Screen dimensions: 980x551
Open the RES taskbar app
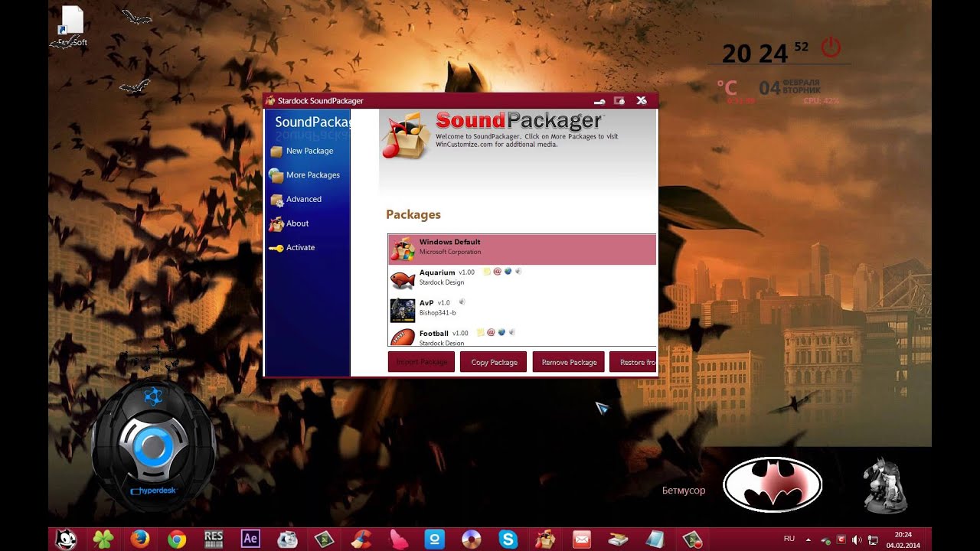tap(214, 539)
